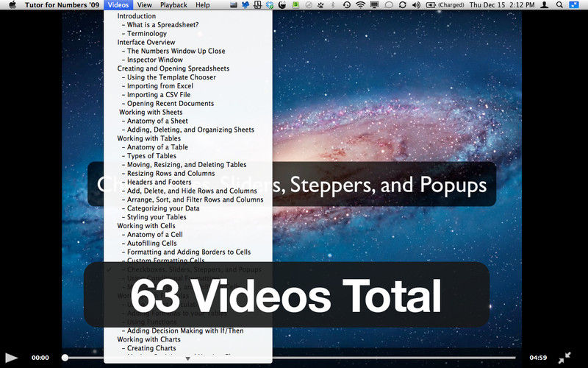The image size is (588, 368).
Task: Open the Help menu
Action: [x=203, y=5]
